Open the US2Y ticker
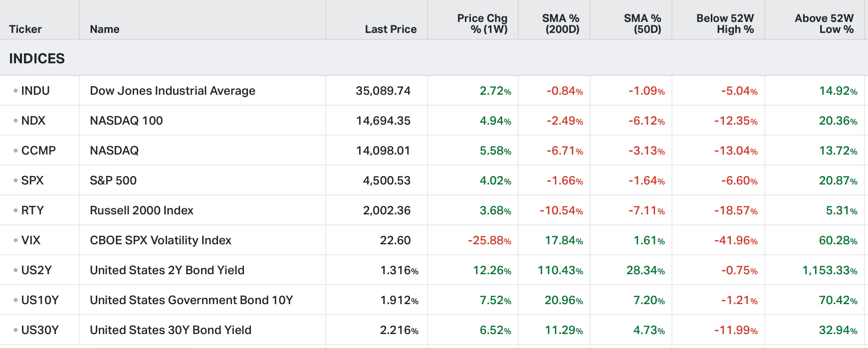The width and height of the screenshot is (868, 348). click(x=36, y=270)
